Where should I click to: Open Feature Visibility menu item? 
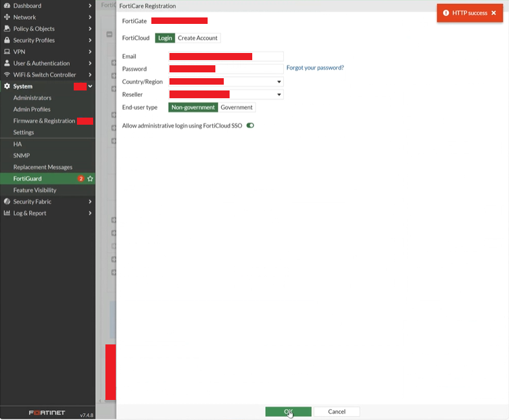48,190
